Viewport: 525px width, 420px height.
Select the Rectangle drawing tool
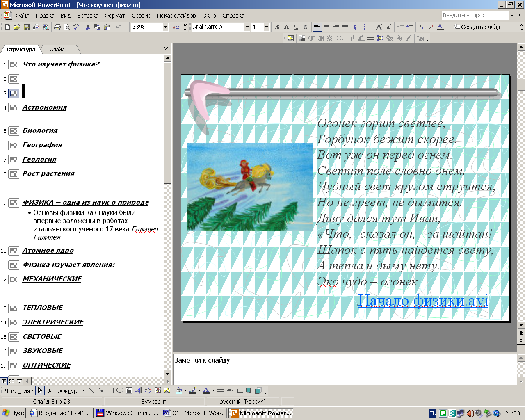point(110,390)
